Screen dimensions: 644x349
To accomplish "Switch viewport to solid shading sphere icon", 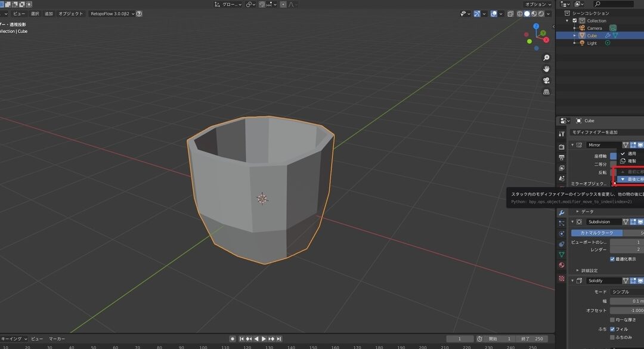I will (x=527, y=14).
